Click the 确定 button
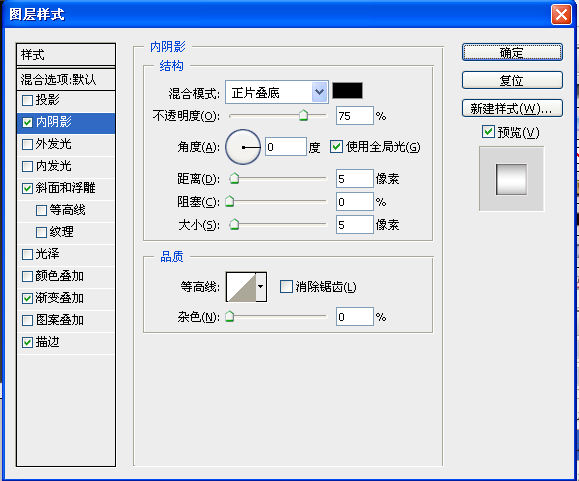Screen dimensions: 579x481 coord(512,52)
